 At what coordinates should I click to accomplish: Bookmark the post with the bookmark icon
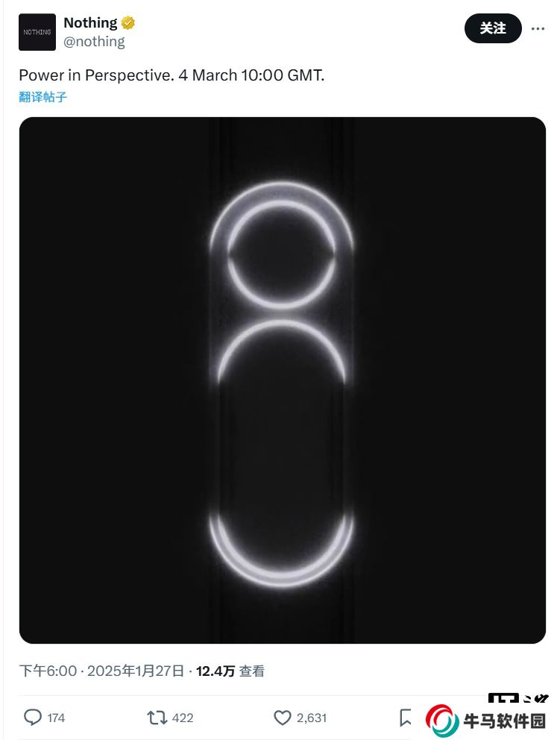pos(405,718)
